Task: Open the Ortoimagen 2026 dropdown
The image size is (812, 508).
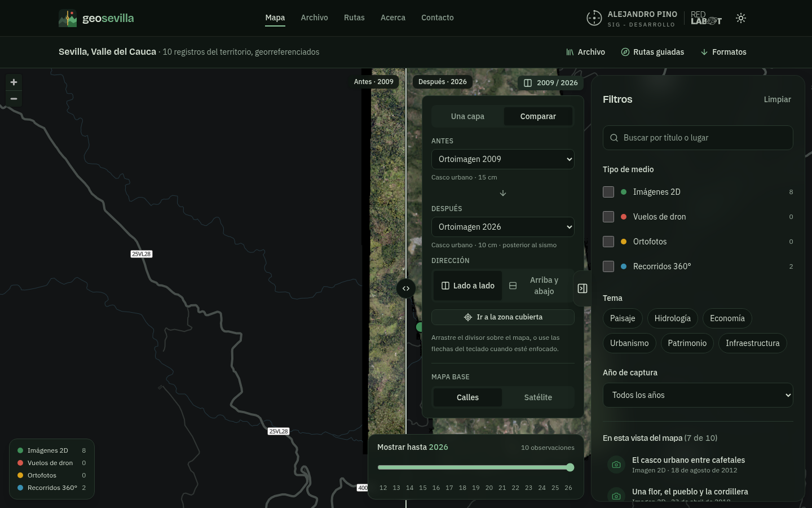Action: point(503,227)
